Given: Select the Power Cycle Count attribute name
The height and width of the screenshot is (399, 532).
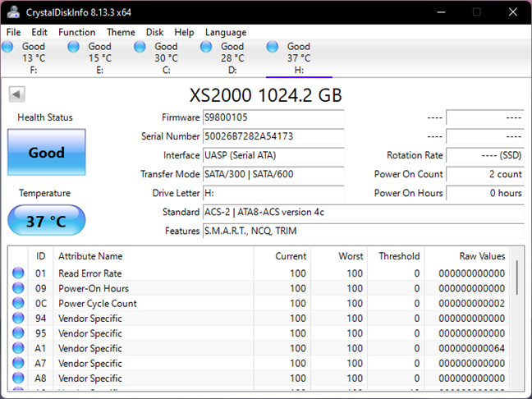Looking at the screenshot, I should coord(98,303).
